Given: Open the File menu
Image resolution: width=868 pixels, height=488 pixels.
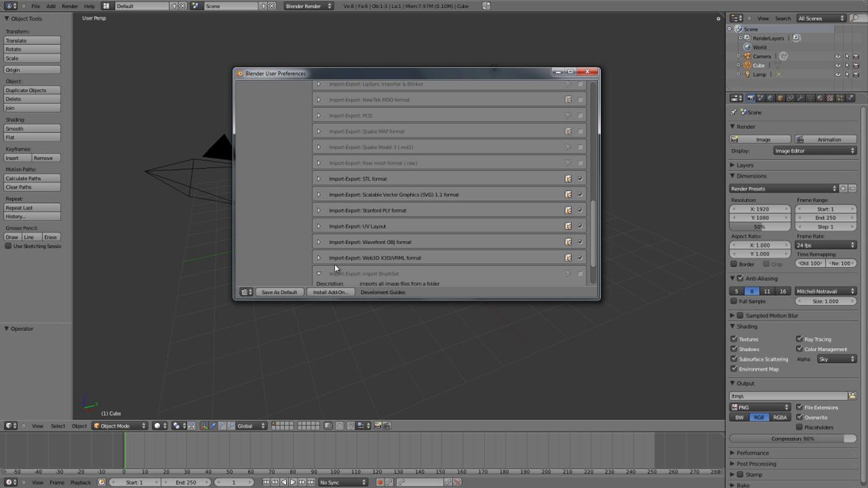Looking at the screenshot, I should pos(35,6).
